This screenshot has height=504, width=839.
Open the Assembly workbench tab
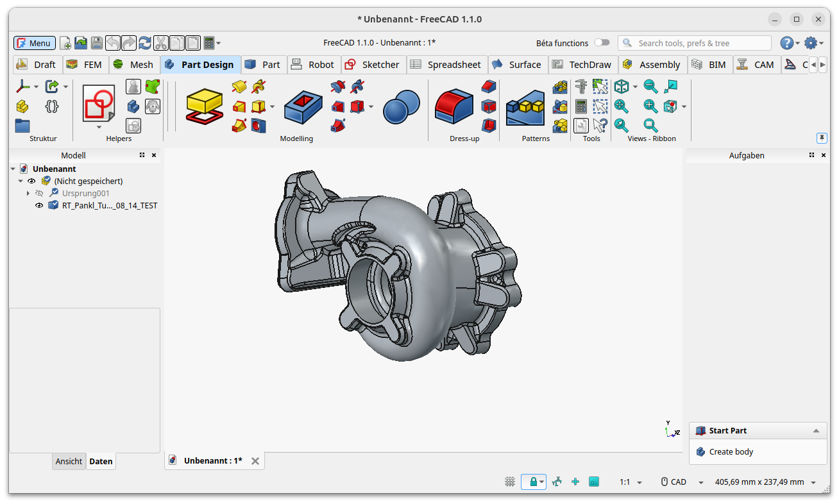click(x=652, y=65)
